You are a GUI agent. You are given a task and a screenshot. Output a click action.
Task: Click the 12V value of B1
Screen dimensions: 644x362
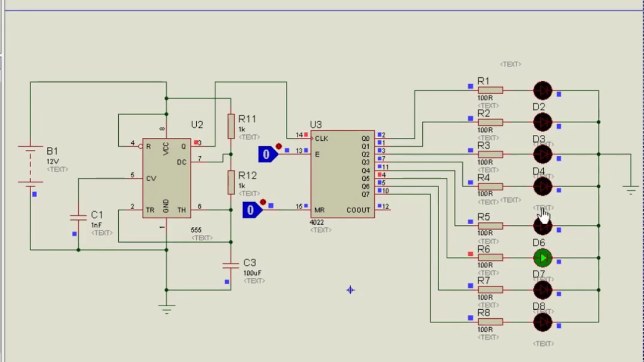point(53,161)
